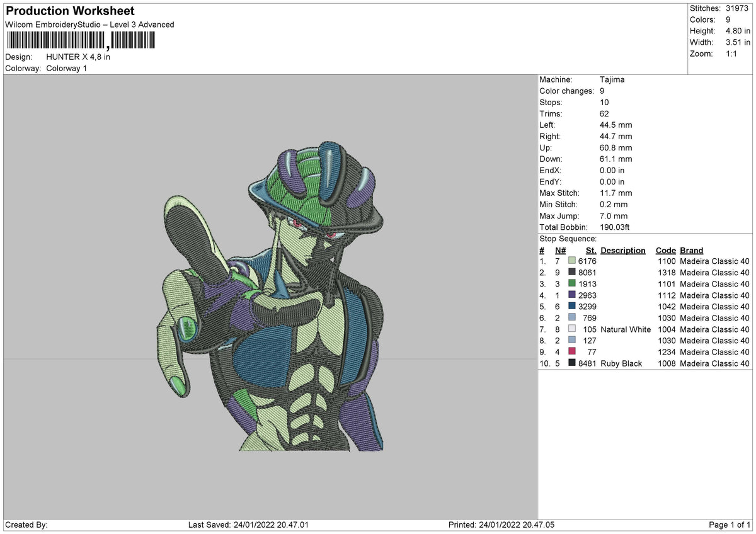Click the Machine value Tajima
The width and height of the screenshot is (756, 534).
(612, 80)
